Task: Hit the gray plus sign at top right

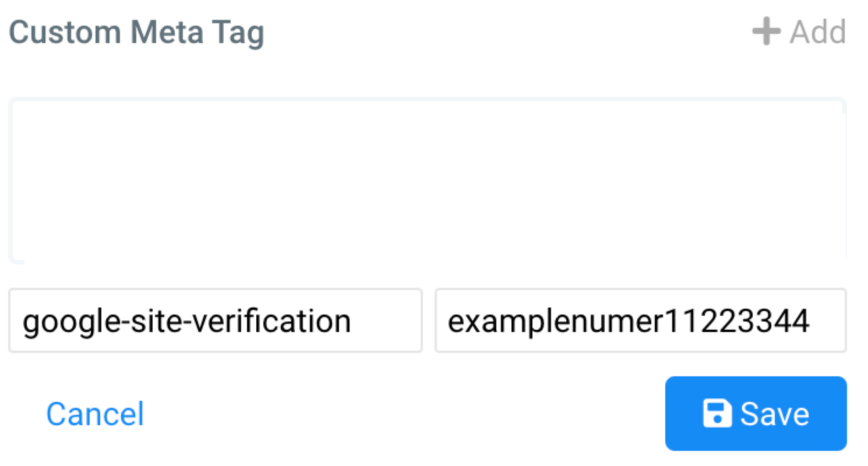Action: pyautogui.click(x=766, y=31)
